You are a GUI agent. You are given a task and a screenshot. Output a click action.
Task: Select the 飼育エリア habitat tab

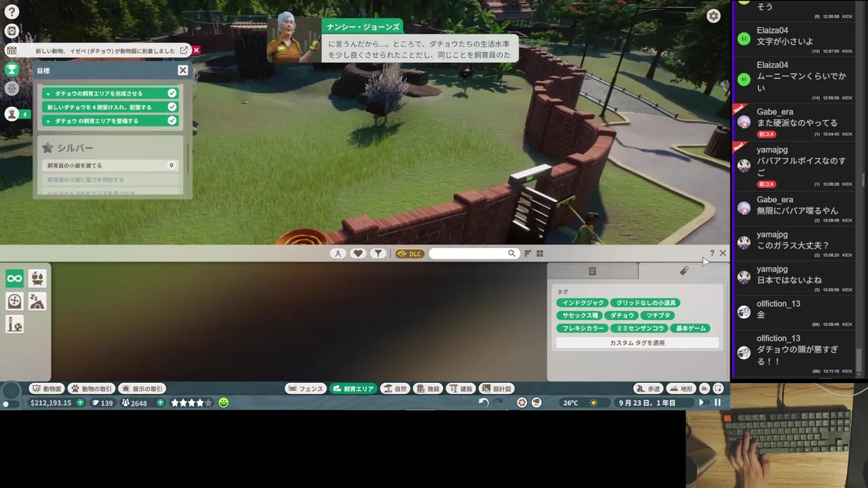pyautogui.click(x=353, y=389)
